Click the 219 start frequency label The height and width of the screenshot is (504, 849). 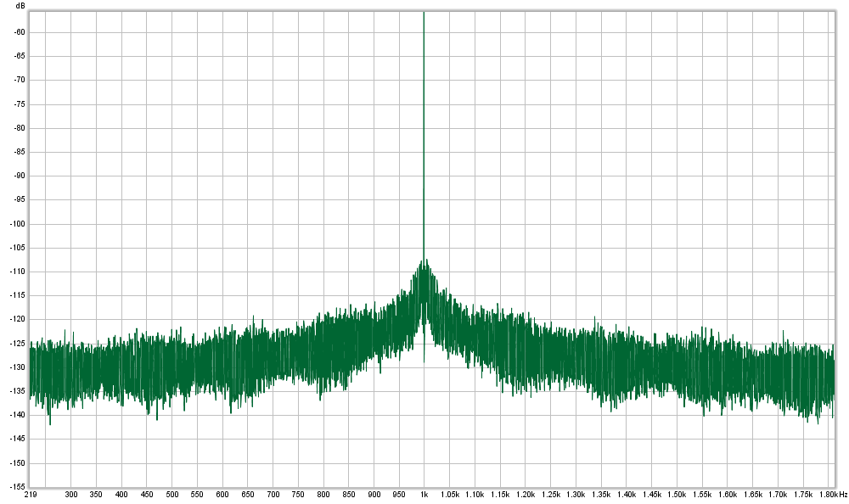pyautogui.click(x=31, y=495)
